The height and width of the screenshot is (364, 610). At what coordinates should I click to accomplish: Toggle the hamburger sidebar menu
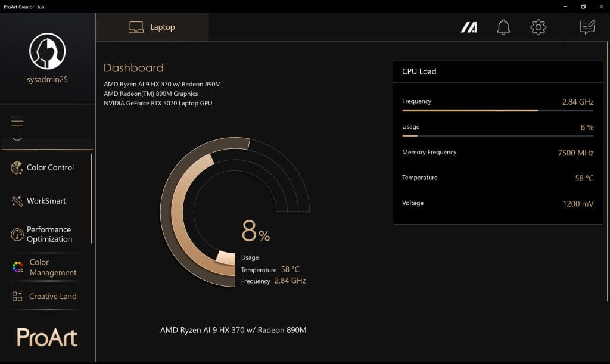click(17, 121)
